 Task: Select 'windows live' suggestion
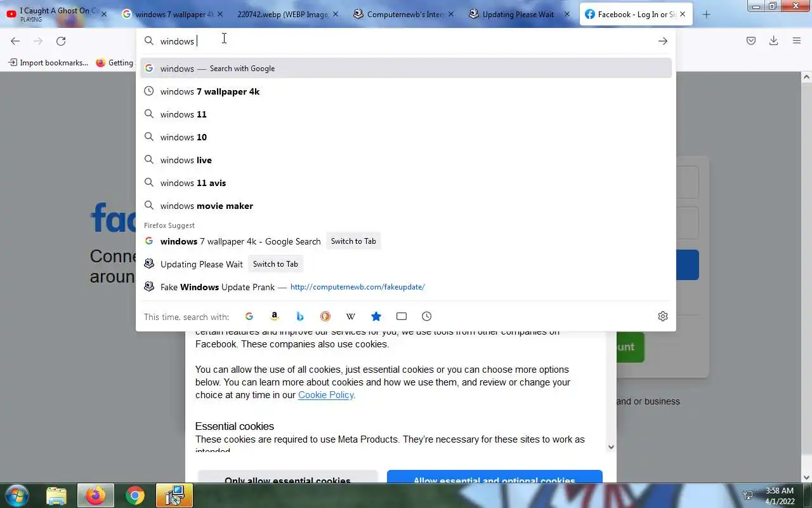(x=406, y=160)
